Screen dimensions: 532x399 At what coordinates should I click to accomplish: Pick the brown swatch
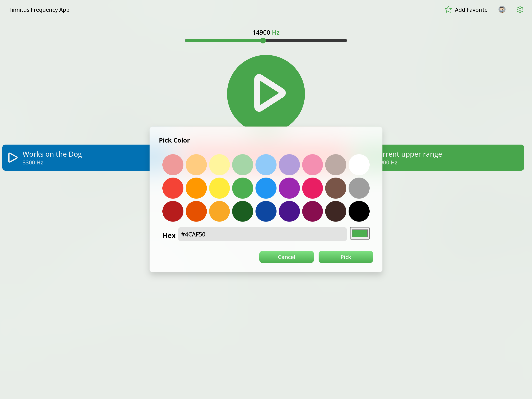336,188
